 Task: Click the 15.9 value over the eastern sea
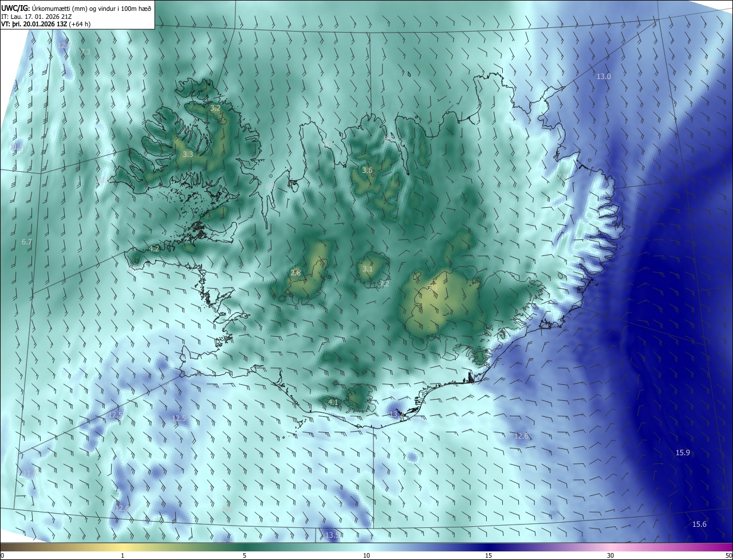click(x=683, y=452)
